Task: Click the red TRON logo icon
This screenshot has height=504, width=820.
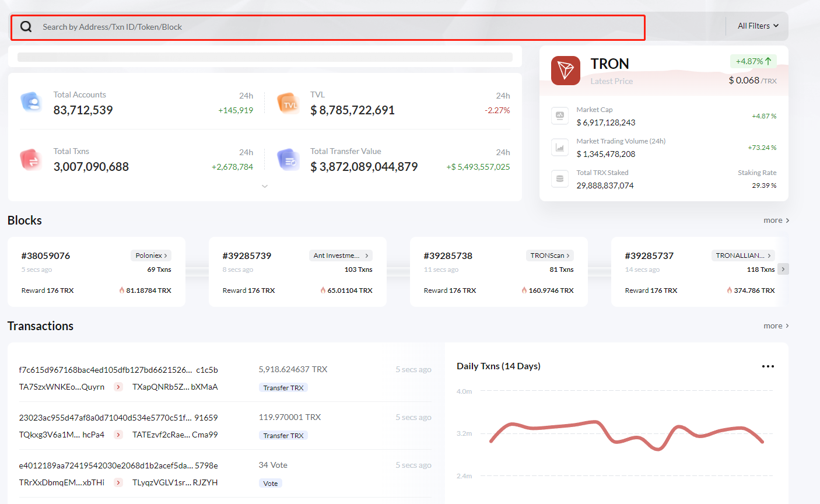Action: pyautogui.click(x=565, y=71)
